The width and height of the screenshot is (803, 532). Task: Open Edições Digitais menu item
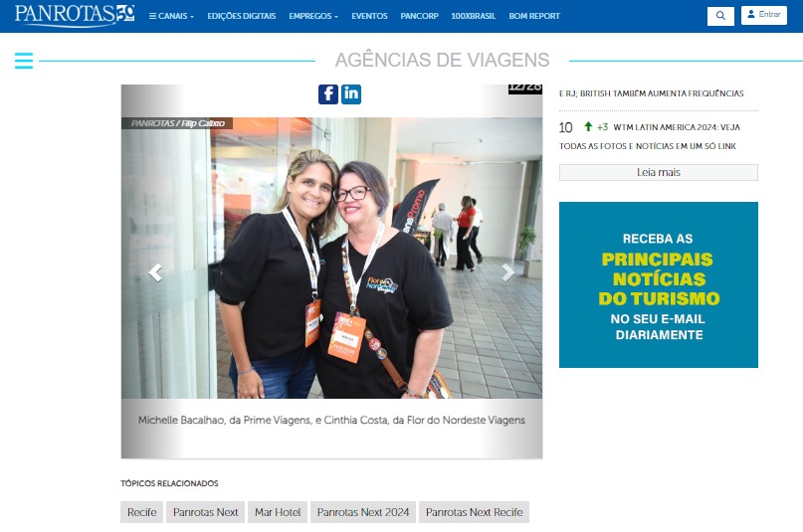pyautogui.click(x=241, y=16)
